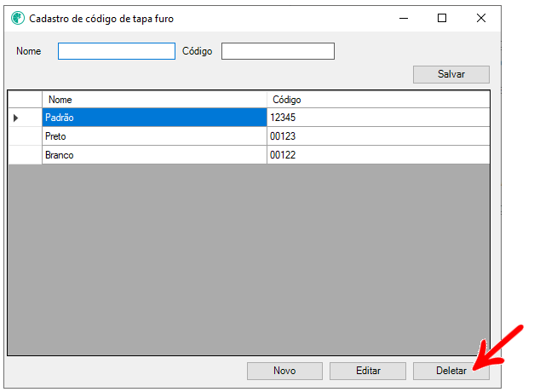Screen dimensions: 534x392
Task: Select the 12345 code cell
Action: point(378,118)
